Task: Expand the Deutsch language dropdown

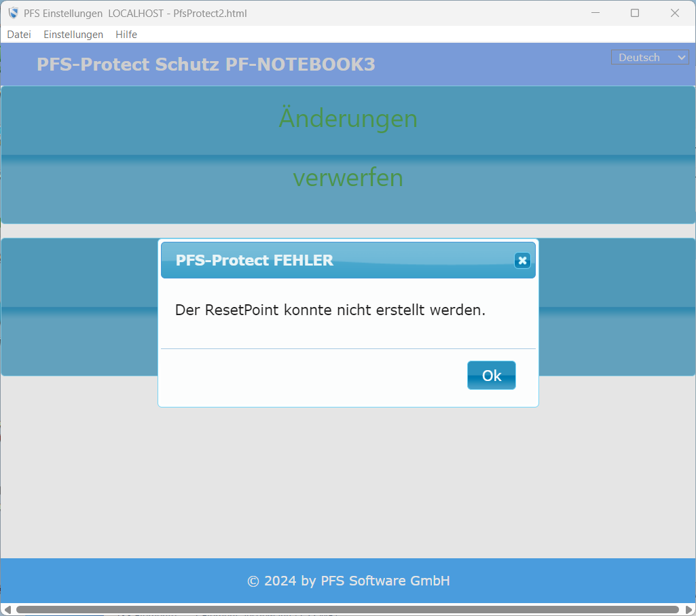Action: point(650,58)
